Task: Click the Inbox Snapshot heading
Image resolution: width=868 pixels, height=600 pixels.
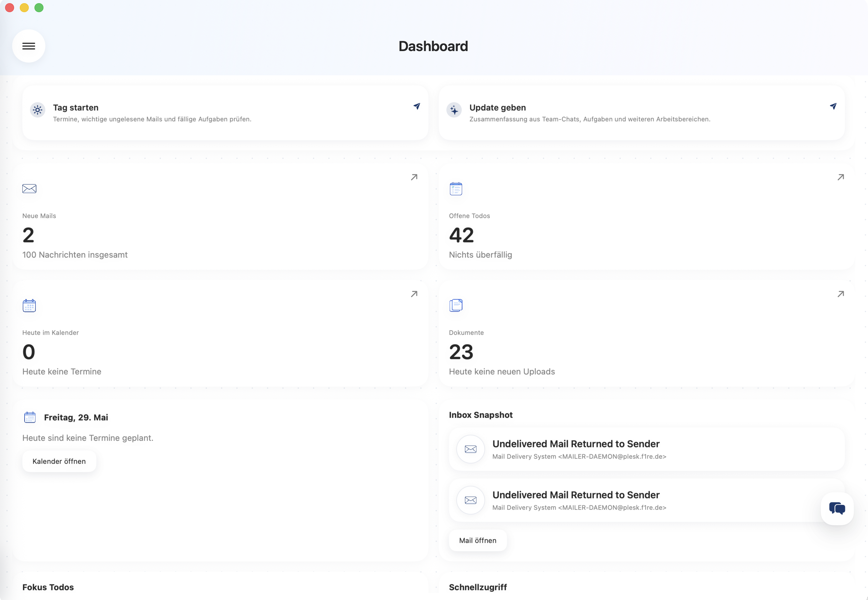Action: 481,415
